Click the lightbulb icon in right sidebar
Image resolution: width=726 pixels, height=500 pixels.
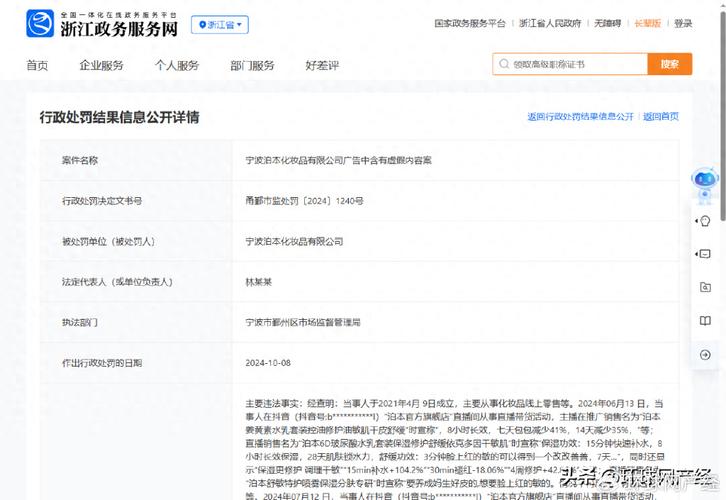tap(705, 221)
